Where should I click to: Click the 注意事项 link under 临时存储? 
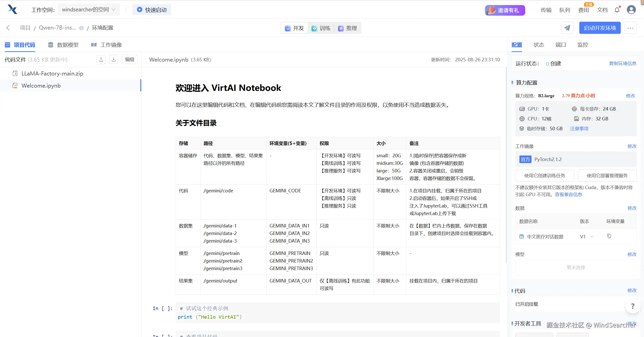click(579, 128)
